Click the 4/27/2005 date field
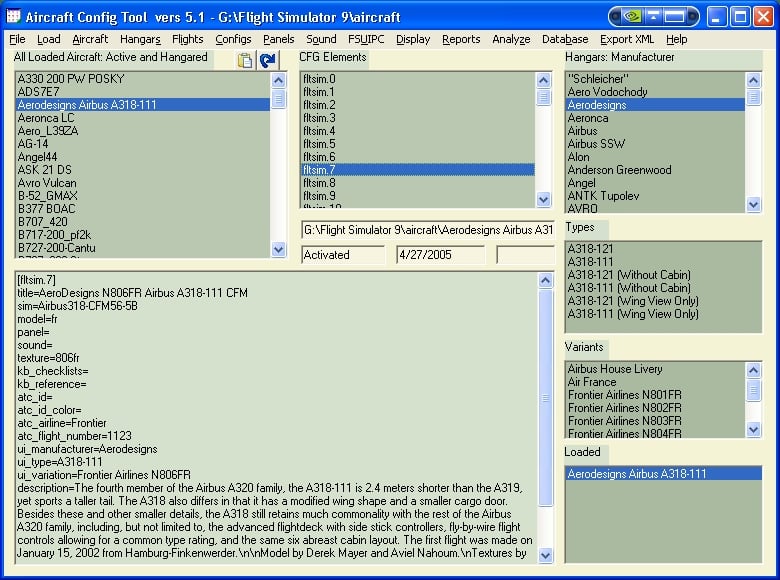This screenshot has height=580, width=780. 440,255
